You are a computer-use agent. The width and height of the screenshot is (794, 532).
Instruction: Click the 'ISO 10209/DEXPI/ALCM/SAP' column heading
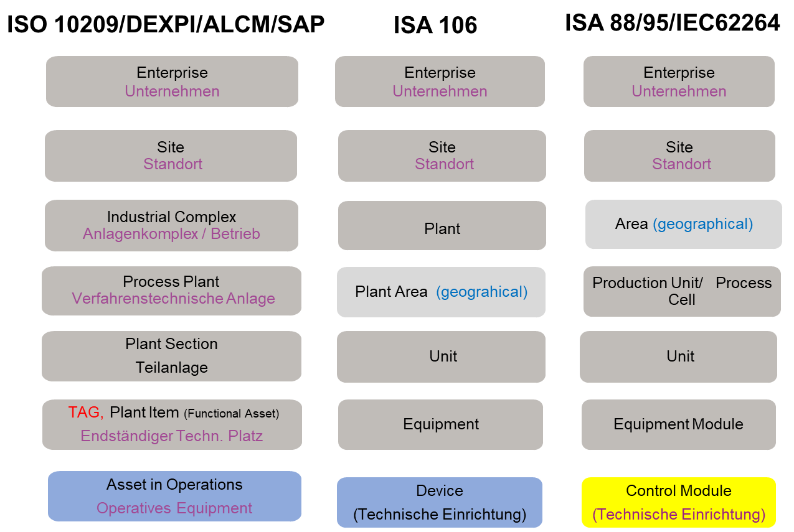click(x=166, y=24)
